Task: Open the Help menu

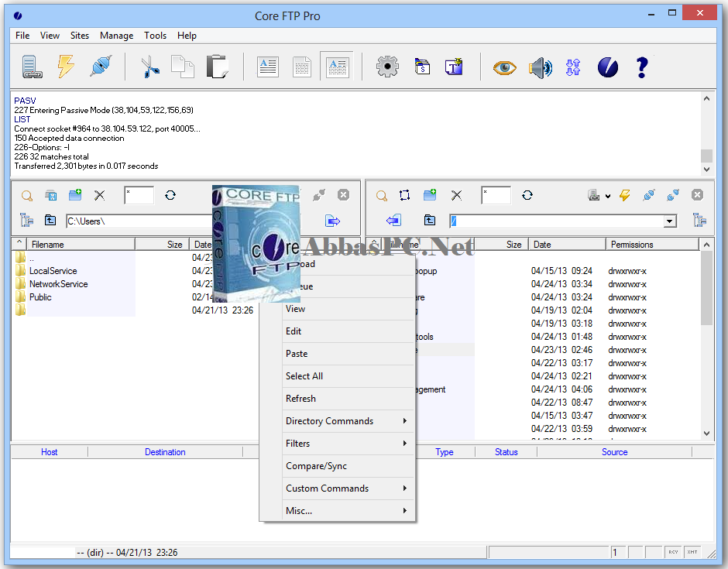Action: pyautogui.click(x=187, y=36)
